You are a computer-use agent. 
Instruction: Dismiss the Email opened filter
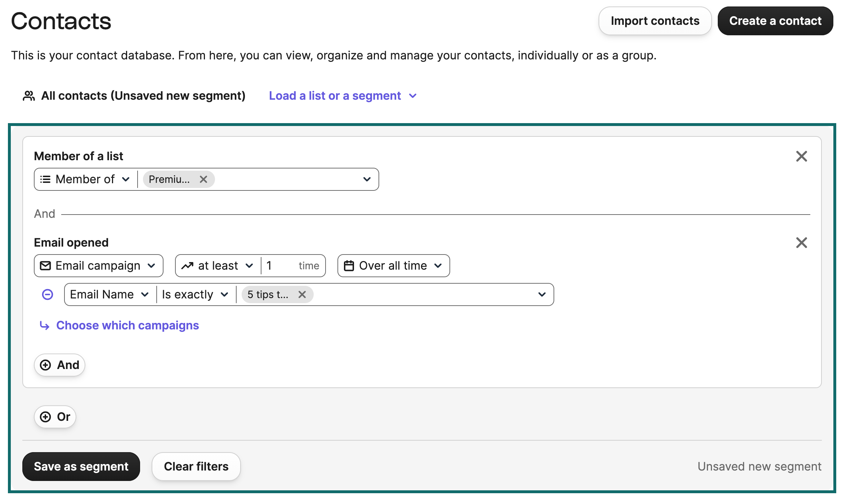802,243
